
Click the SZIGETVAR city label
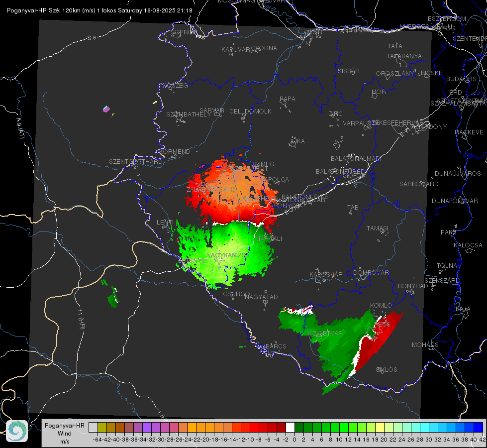(x=325, y=333)
